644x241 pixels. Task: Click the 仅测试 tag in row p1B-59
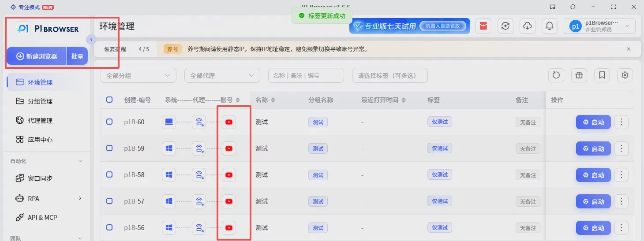[440, 148]
